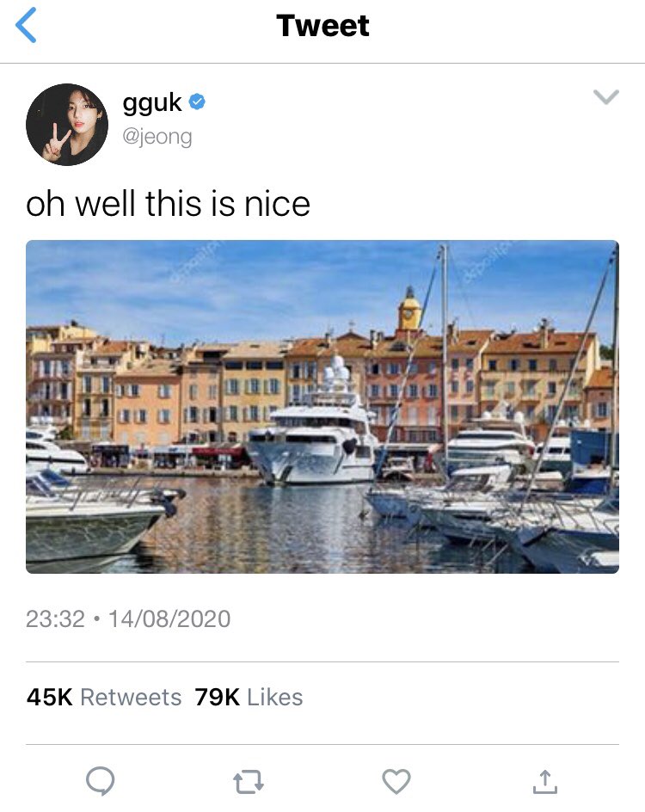The height and width of the screenshot is (812, 645).
Task: Tap the Tweet header title
Action: 323,26
